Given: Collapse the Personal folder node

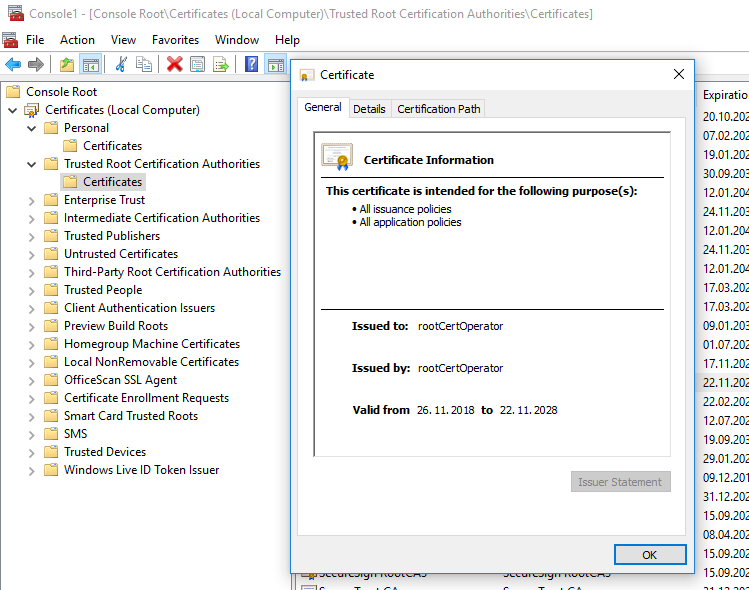Looking at the screenshot, I should (31, 128).
